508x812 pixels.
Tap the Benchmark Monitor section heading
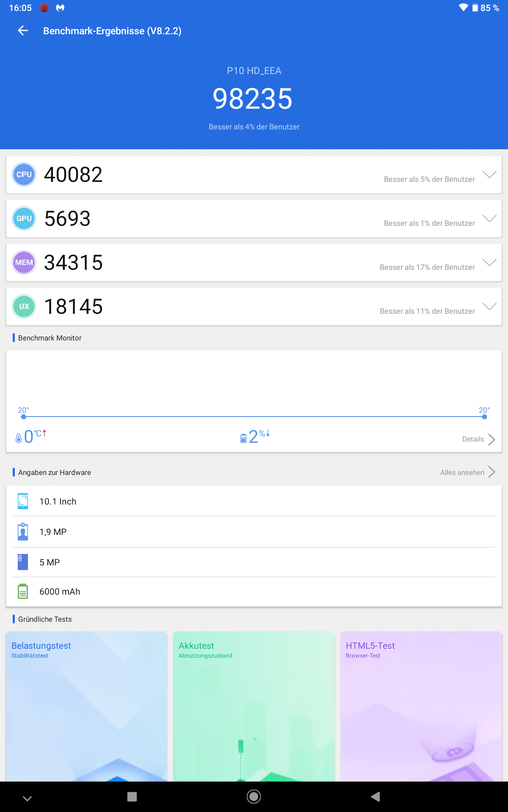50,338
